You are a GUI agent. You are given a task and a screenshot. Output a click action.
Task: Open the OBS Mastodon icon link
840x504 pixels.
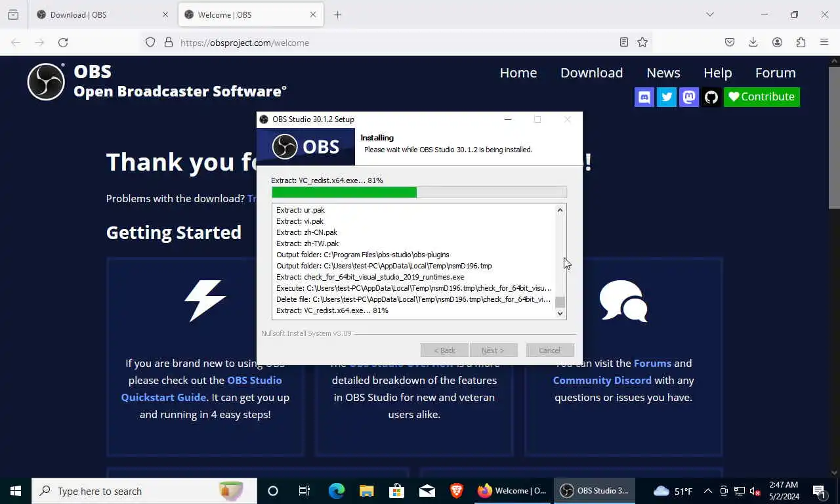(689, 97)
